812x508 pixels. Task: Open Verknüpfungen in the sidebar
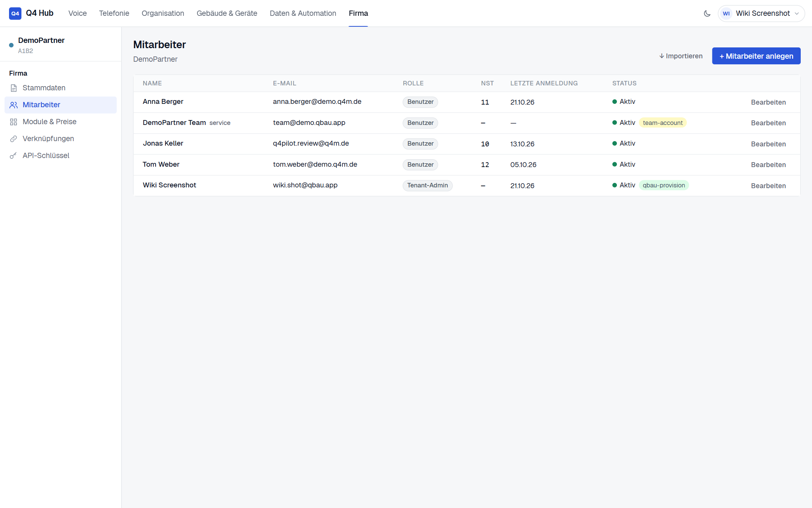pyautogui.click(x=61, y=139)
